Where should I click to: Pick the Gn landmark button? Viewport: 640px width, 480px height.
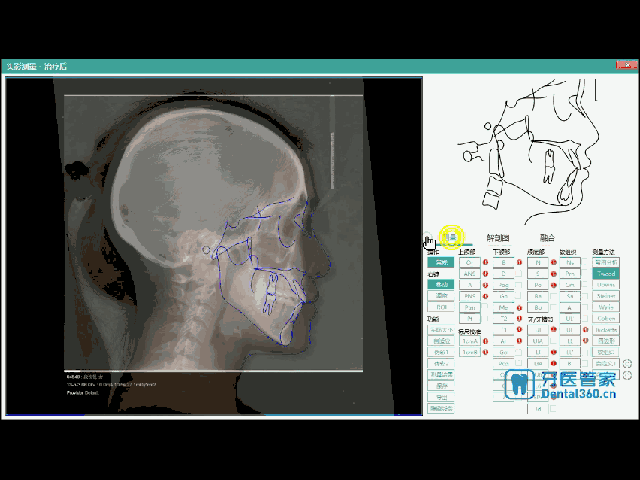coord(503,296)
